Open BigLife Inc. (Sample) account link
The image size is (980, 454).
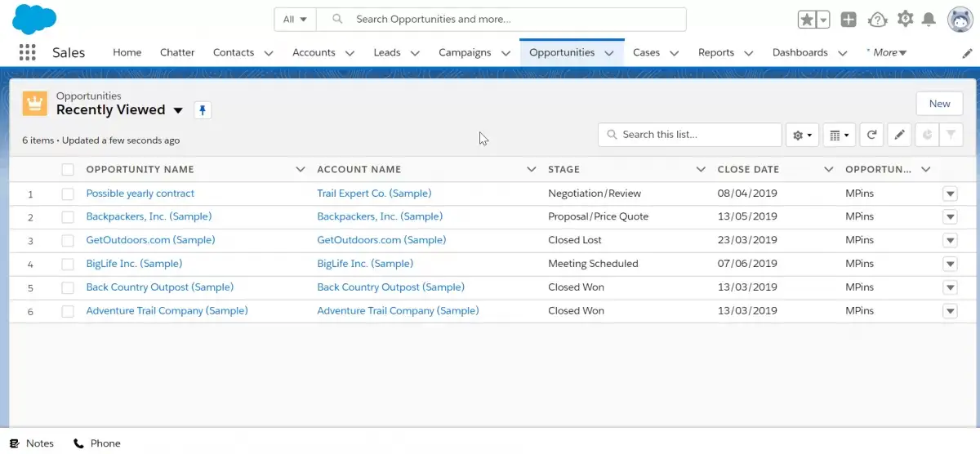point(365,264)
